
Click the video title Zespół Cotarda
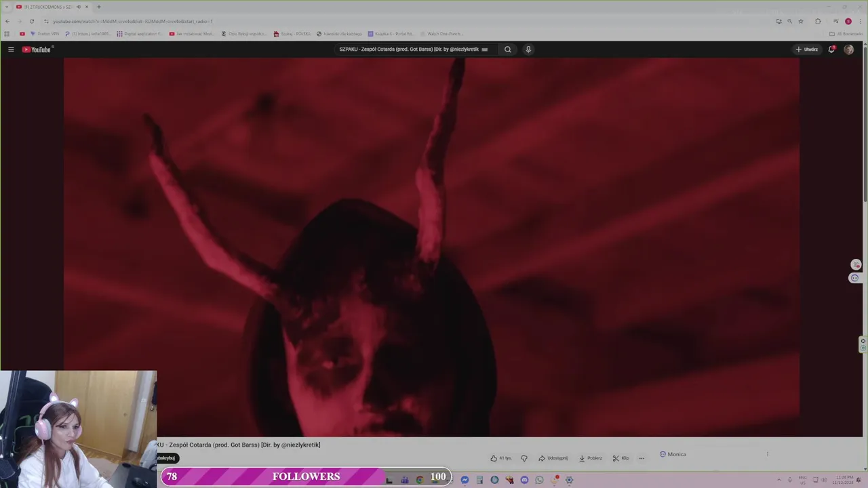tap(239, 445)
